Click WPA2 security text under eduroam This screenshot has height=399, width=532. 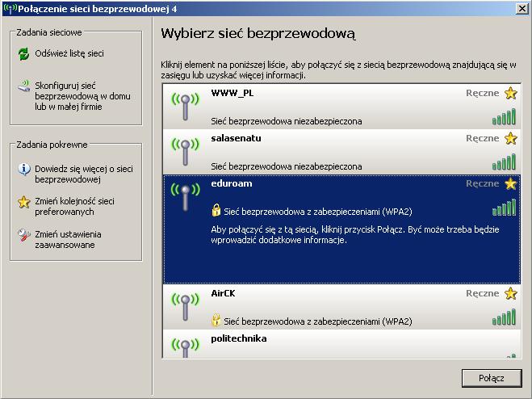pos(318,212)
